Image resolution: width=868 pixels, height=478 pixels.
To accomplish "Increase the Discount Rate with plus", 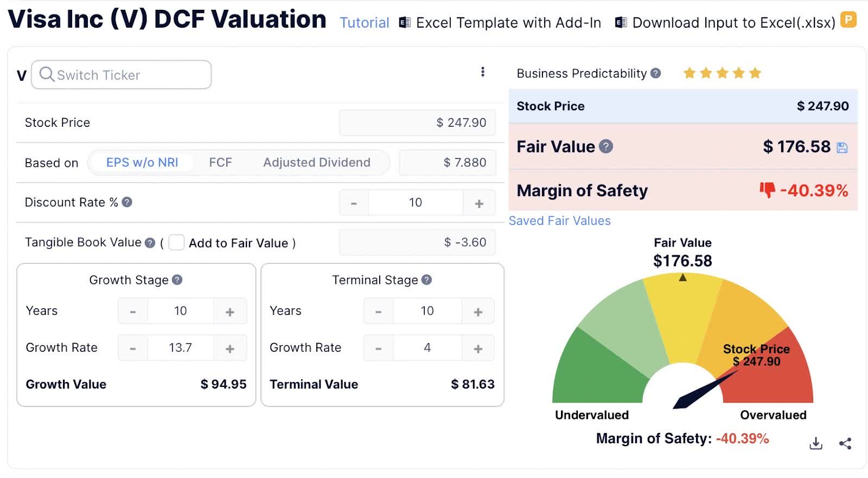I will (479, 203).
